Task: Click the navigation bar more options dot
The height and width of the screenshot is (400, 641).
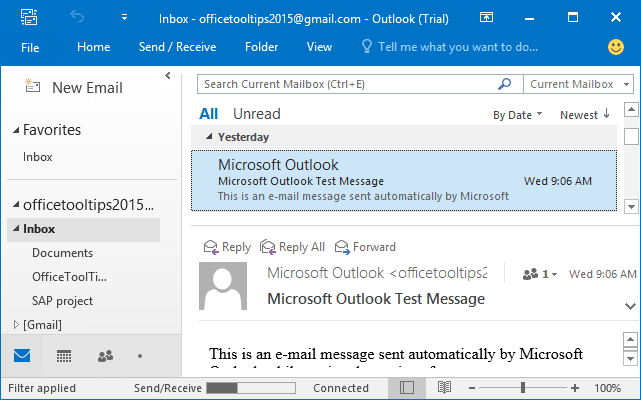Action: [x=140, y=356]
